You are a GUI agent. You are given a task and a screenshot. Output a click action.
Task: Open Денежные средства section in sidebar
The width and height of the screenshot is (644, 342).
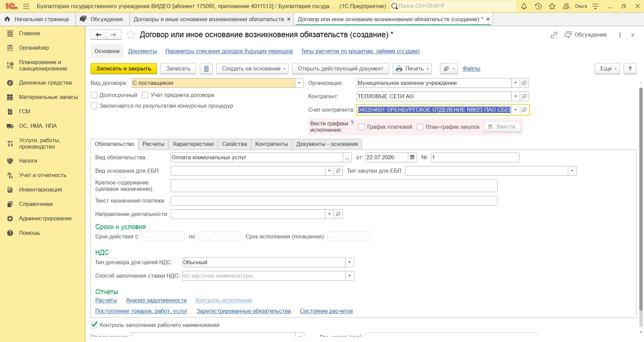click(x=43, y=83)
